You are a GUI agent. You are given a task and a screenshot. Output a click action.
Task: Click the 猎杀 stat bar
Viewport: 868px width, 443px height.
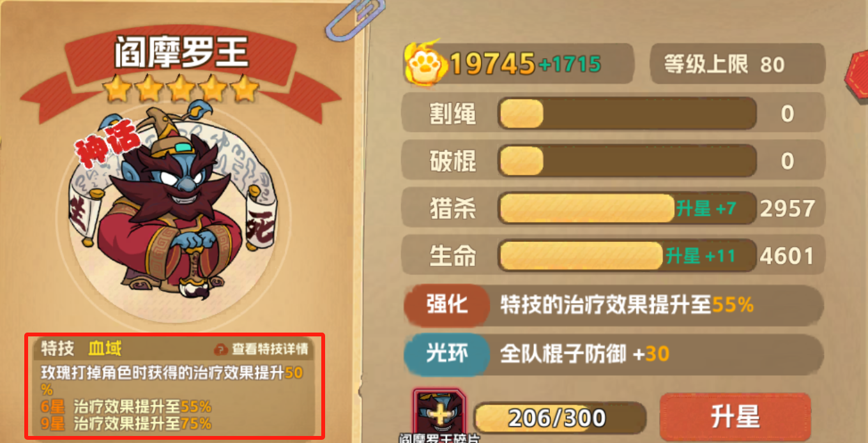click(627, 208)
